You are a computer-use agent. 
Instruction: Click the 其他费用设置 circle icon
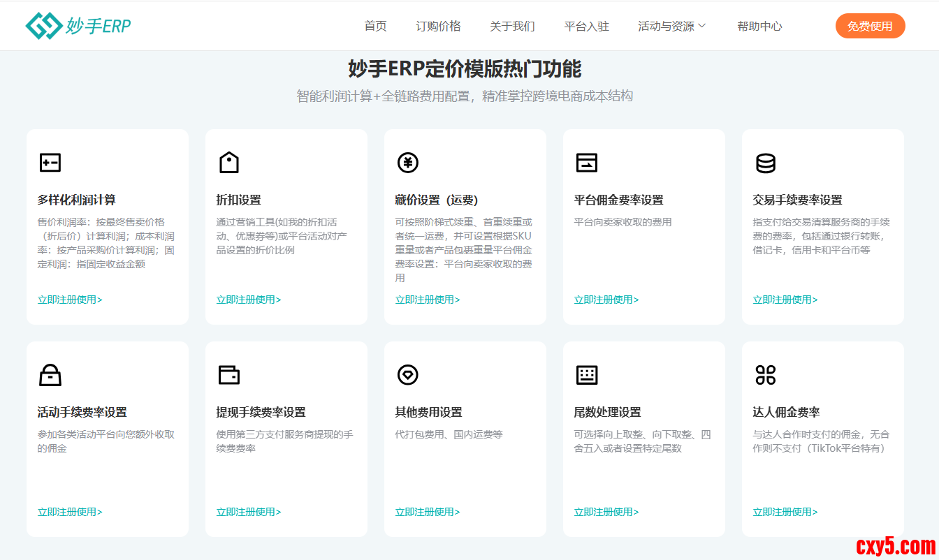tap(408, 375)
